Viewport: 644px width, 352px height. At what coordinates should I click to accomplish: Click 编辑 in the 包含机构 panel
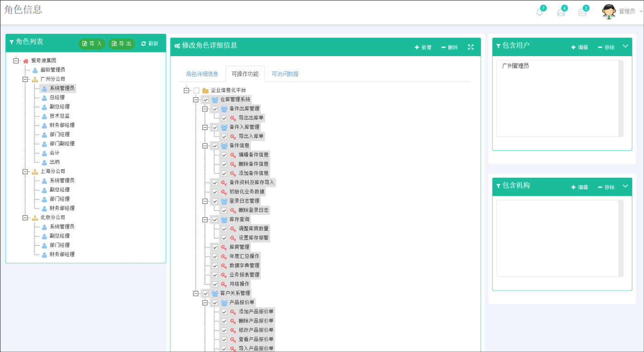coord(579,187)
